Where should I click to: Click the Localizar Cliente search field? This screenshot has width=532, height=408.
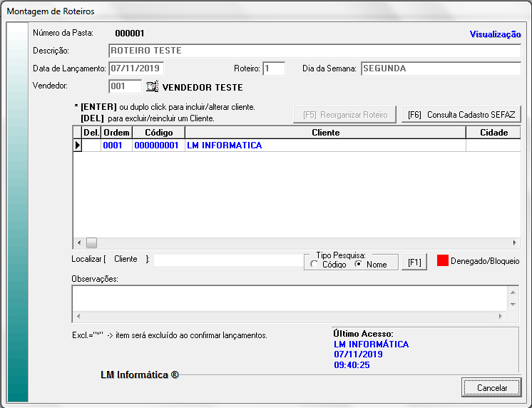point(228,260)
